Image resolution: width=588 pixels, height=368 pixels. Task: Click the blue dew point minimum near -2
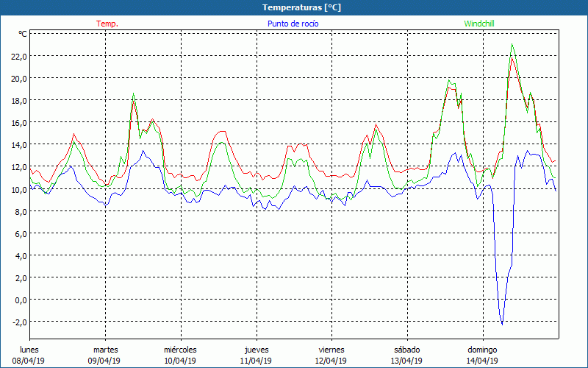[x=502, y=324]
